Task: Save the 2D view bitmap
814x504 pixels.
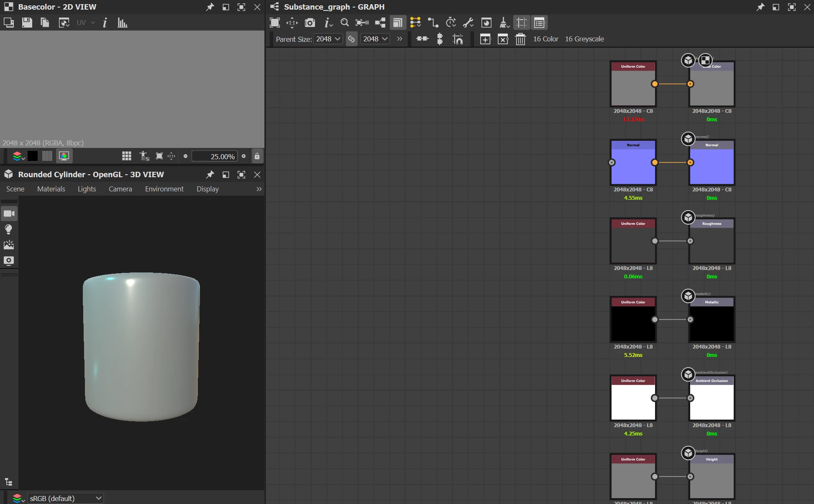Action: point(27,23)
